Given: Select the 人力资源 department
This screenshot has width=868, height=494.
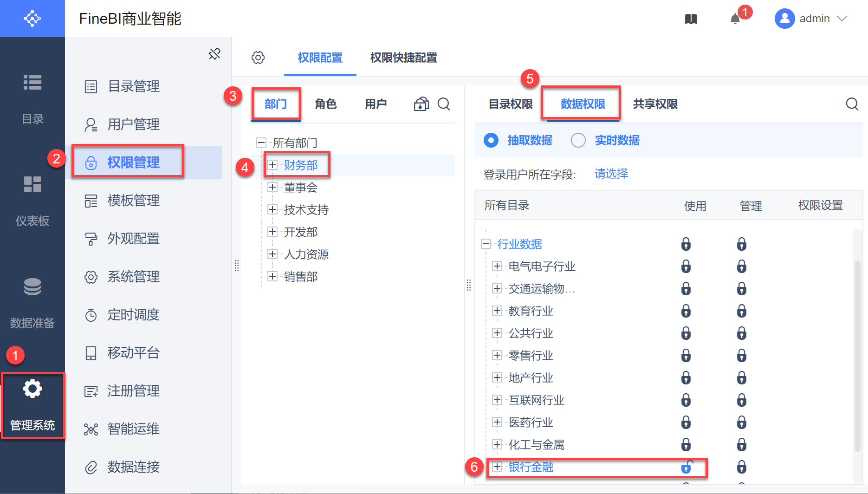Looking at the screenshot, I should click(x=306, y=254).
